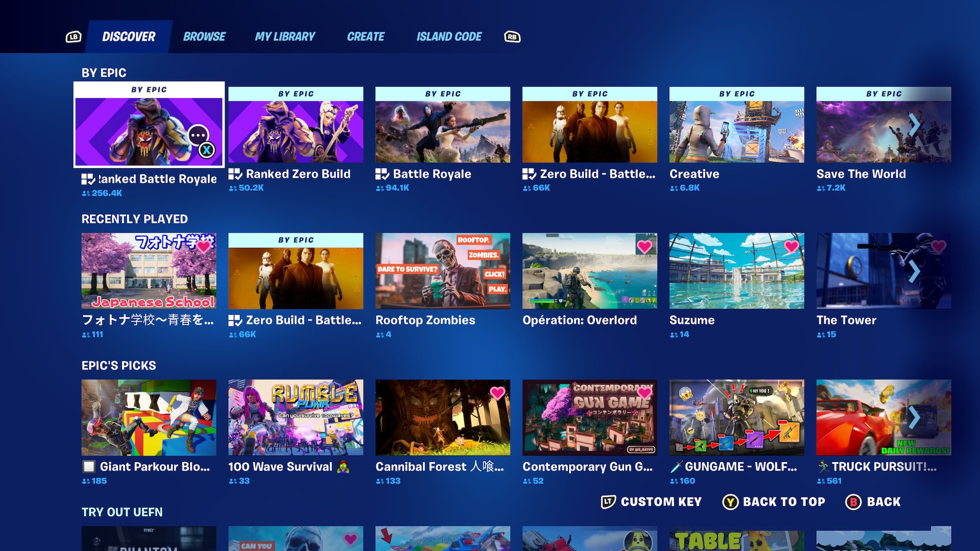Click the 'EPIC'S PICKS' section heading

(119, 366)
